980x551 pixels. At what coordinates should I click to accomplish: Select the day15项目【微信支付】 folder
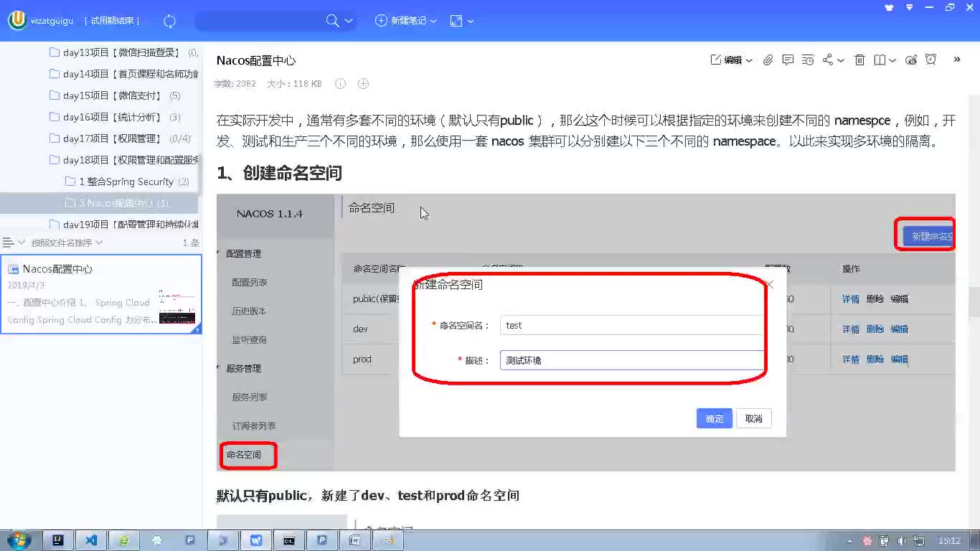click(115, 95)
